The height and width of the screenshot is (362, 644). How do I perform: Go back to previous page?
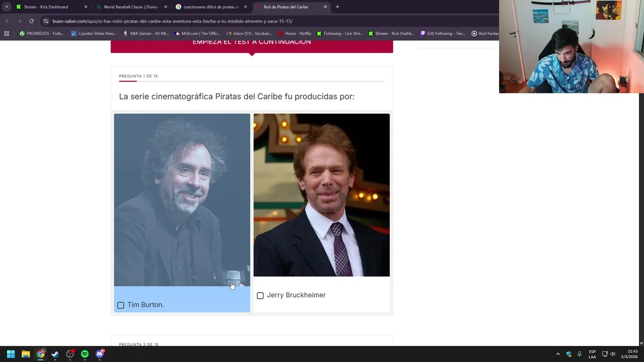[7, 21]
